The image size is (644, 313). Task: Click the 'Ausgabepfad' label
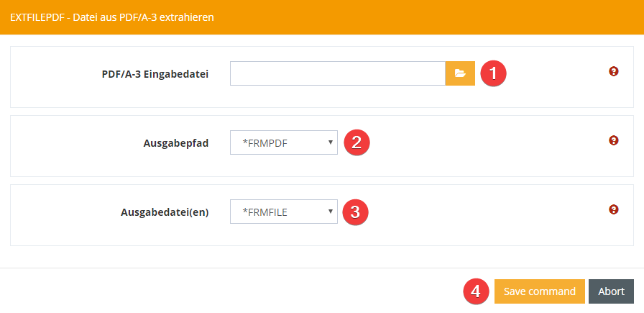[176, 142]
